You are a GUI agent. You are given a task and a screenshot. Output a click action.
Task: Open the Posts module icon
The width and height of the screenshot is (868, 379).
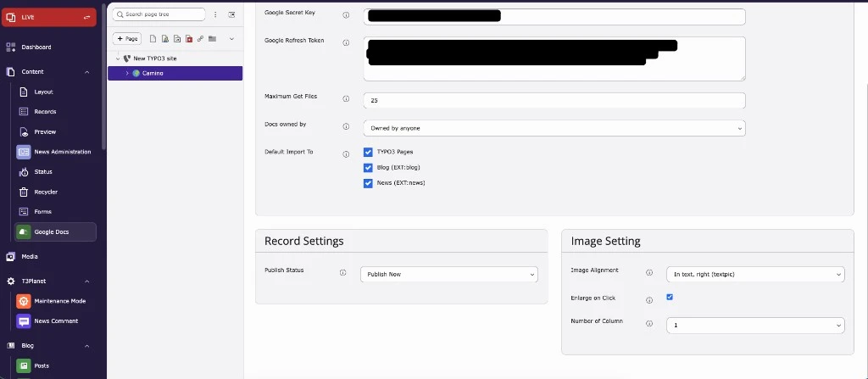pos(24,365)
